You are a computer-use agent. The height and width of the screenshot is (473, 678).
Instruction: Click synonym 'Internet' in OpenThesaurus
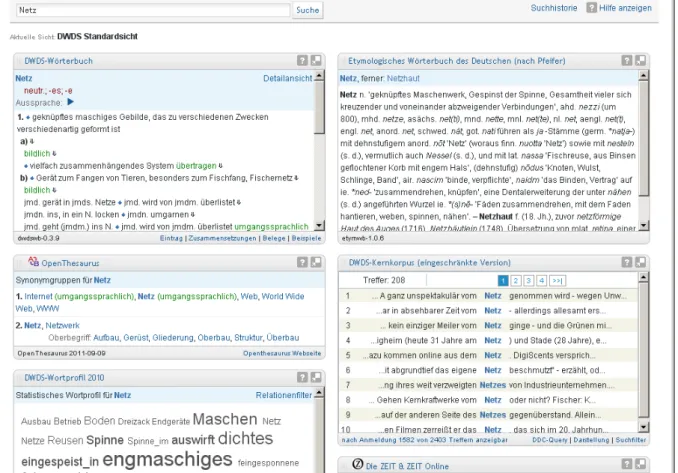[38, 296]
